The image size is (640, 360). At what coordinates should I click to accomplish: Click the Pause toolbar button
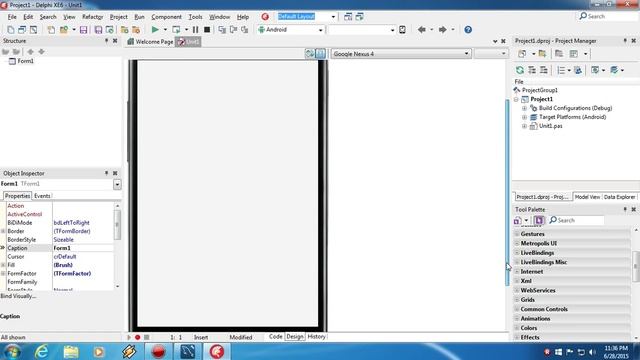(196, 30)
